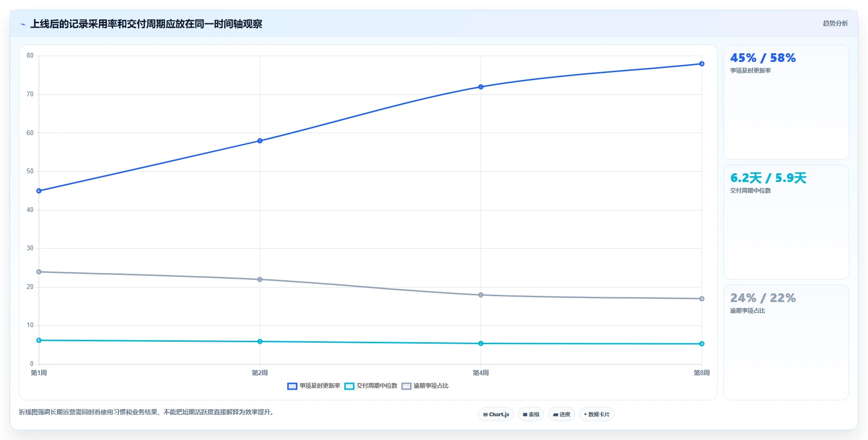Click 事项及时更新率 caption in the KPI card
Screen dimensions: 868x440
pyautogui.click(x=750, y=71)
